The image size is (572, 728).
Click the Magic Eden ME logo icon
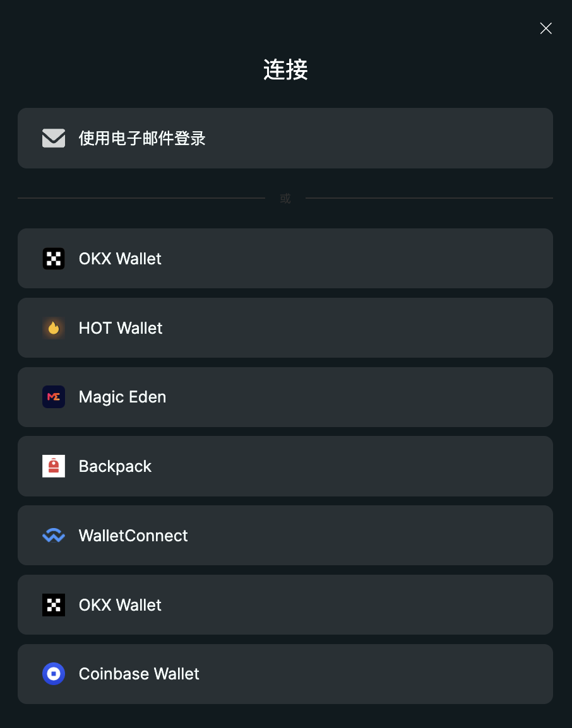click(54, 397)
